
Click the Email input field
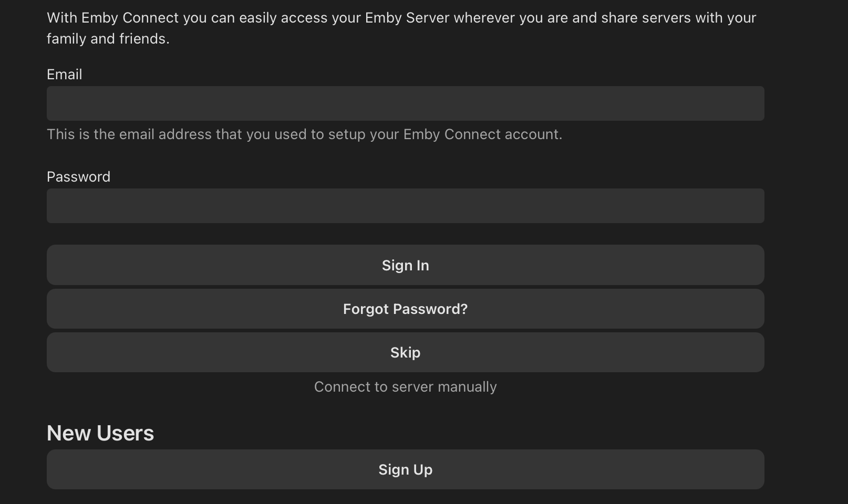tap(405, 103)
